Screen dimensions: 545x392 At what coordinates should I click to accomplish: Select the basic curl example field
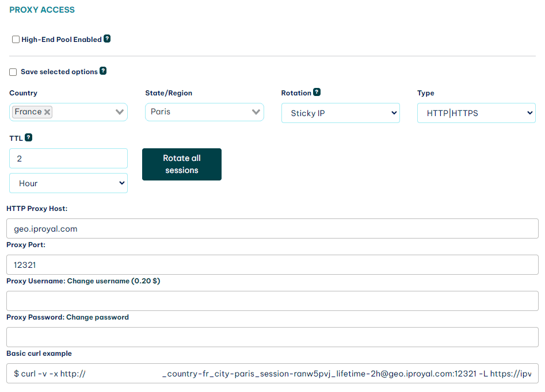pyautogui.click(x=273, y=373)
